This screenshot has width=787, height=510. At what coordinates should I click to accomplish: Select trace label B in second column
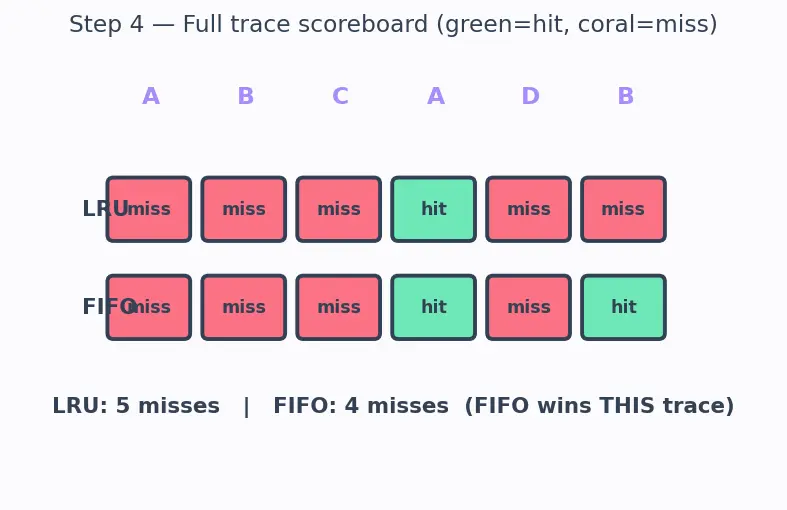(245, 96)
